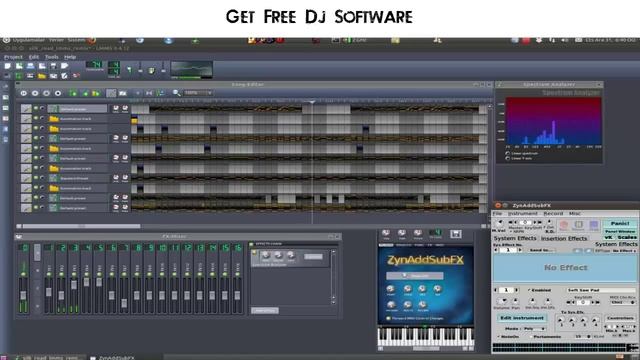
Task: Open the second sidebar browser icon
Action: pyautogui.click(x=5, y=98)
